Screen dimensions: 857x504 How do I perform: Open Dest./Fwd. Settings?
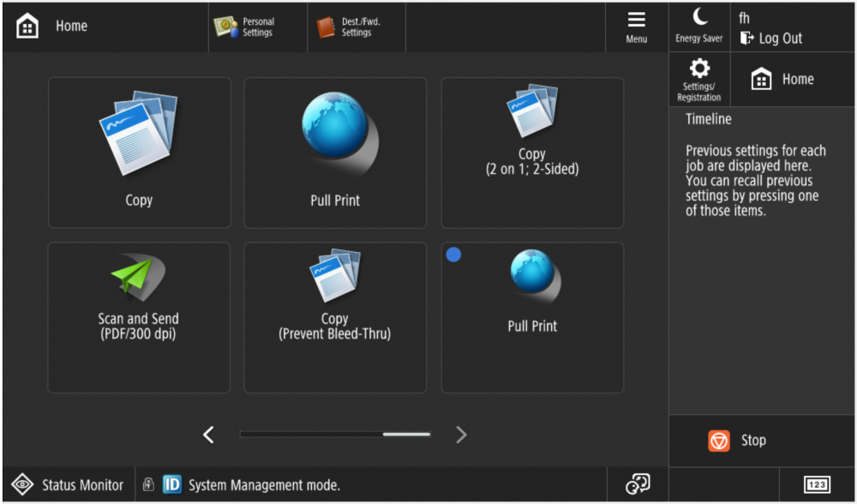pos(356,27)
